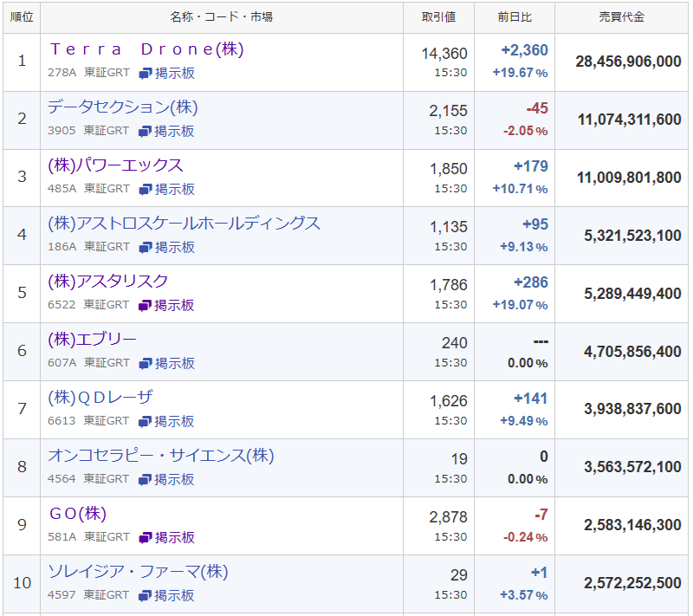The width and height of the screenshot is (693, 616).
Task: Click the 売買代金 column header
Action: 621,17
